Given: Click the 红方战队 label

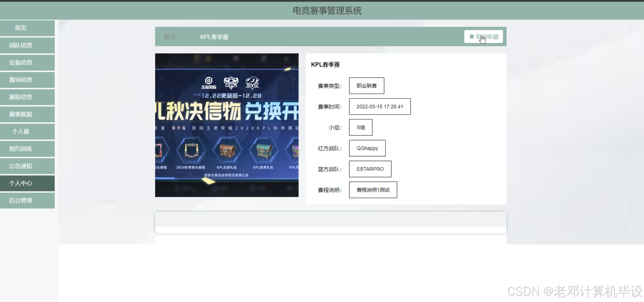Looking at the screenshot, I should pos(330,148).
